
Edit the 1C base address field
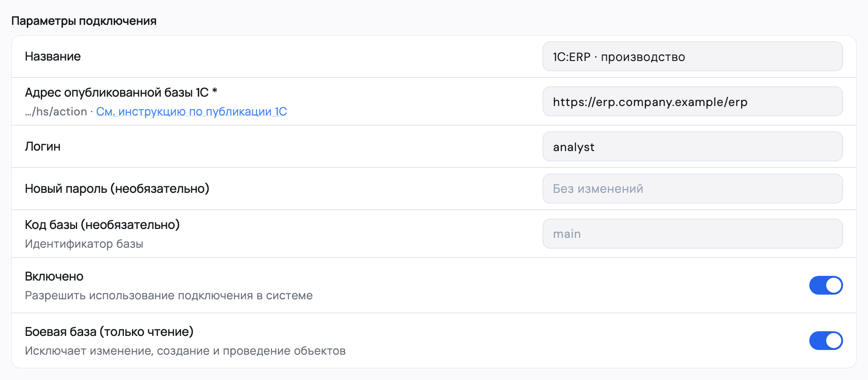[692, 101]
